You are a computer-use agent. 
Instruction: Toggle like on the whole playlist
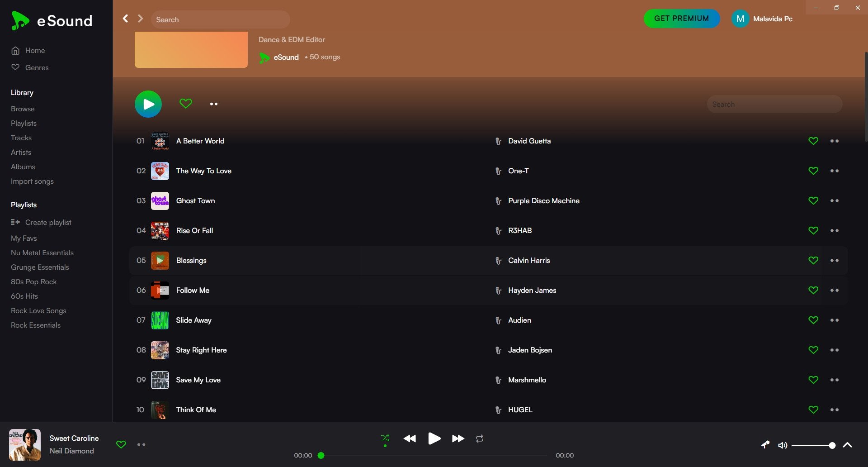point(186,104)
